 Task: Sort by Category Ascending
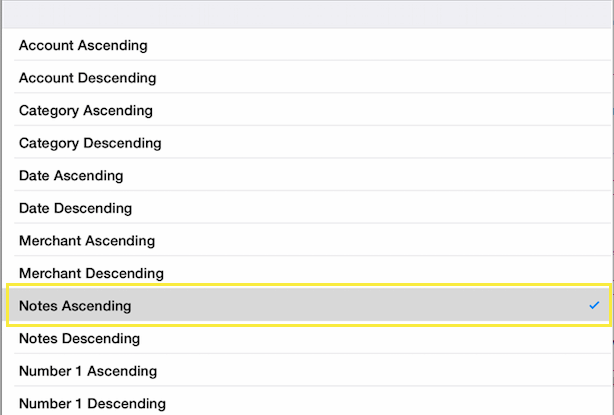[x=308, y=110]
